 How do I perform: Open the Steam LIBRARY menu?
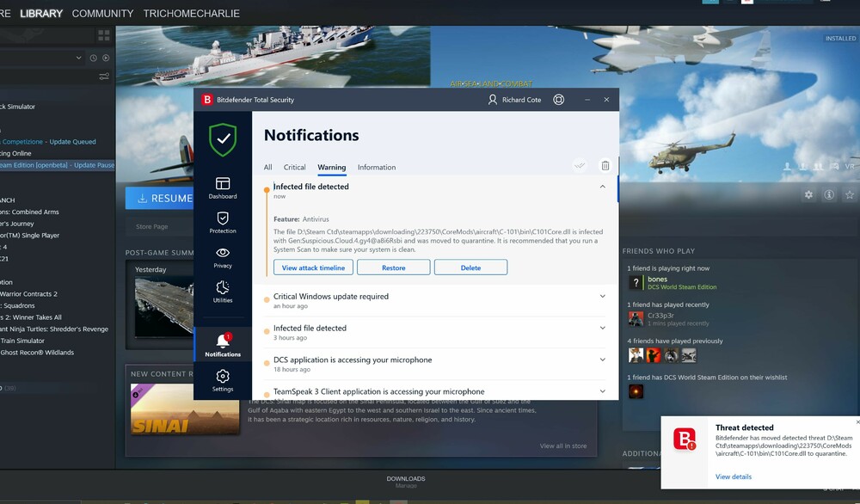[x=40, y=13]
